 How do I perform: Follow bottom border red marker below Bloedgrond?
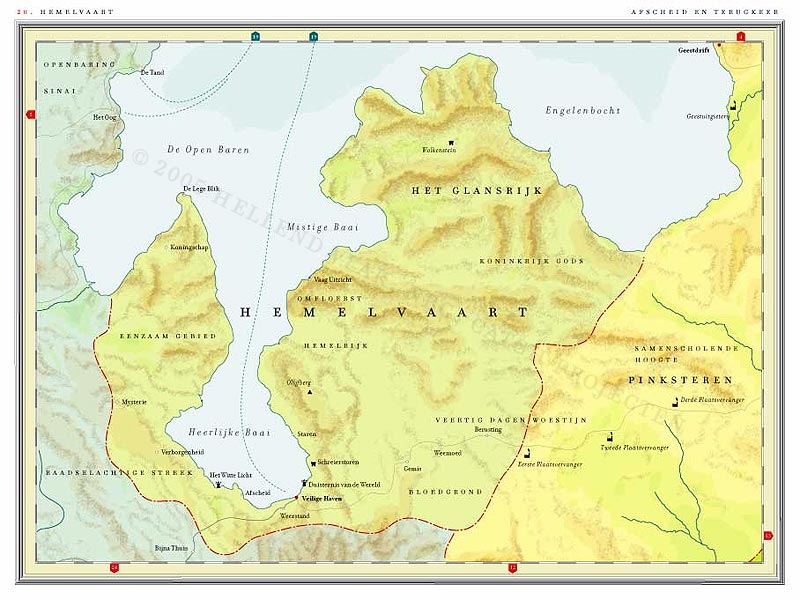click(x=512, y=567)
